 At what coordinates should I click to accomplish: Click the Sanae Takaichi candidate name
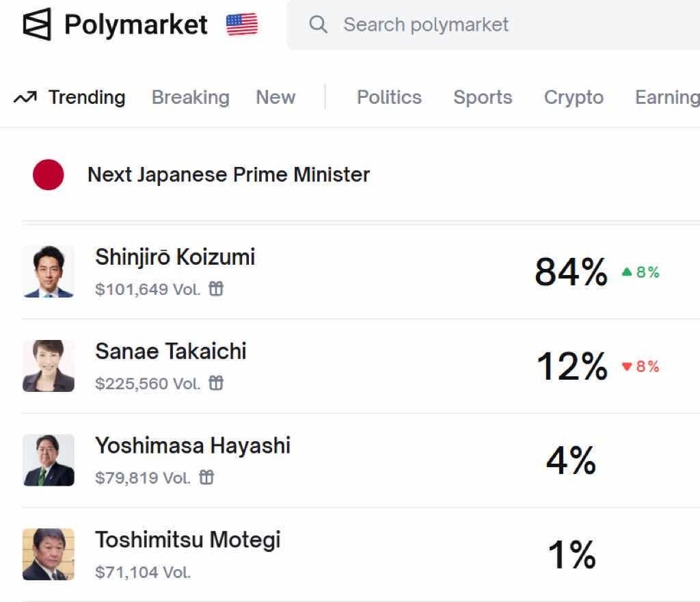point(171,352)
